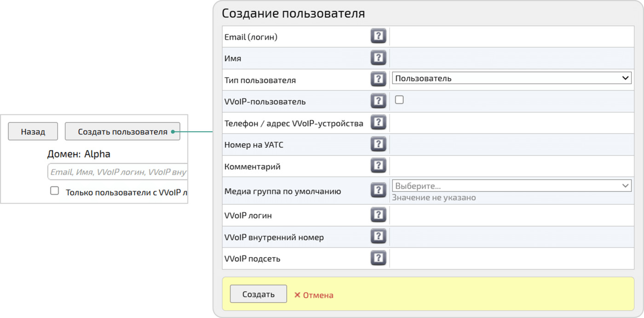Enable the VVoIP-пользователь checkbox
Screen dimensions: 644x318
(399, 99)
